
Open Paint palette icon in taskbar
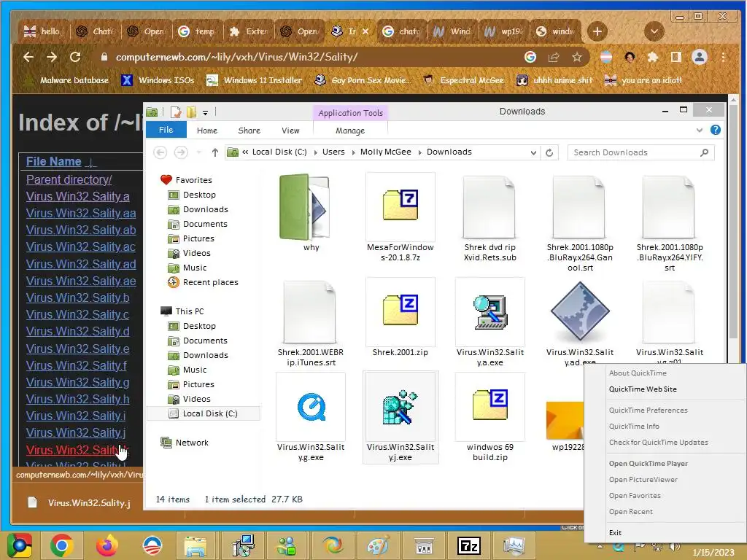[378, 545]
